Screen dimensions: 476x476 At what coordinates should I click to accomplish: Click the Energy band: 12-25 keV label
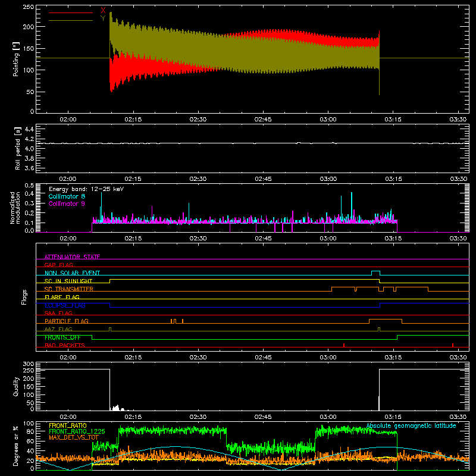[86, 189]
